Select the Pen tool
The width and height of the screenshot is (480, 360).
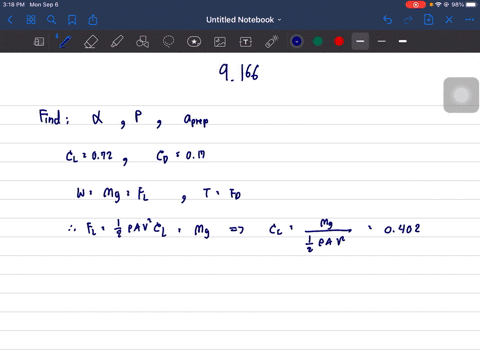[65, 42]
